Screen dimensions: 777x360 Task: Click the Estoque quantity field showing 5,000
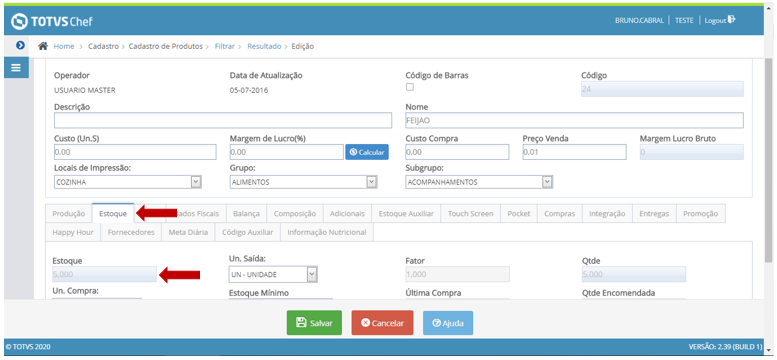pyautogui.click(x=105, y=274)
